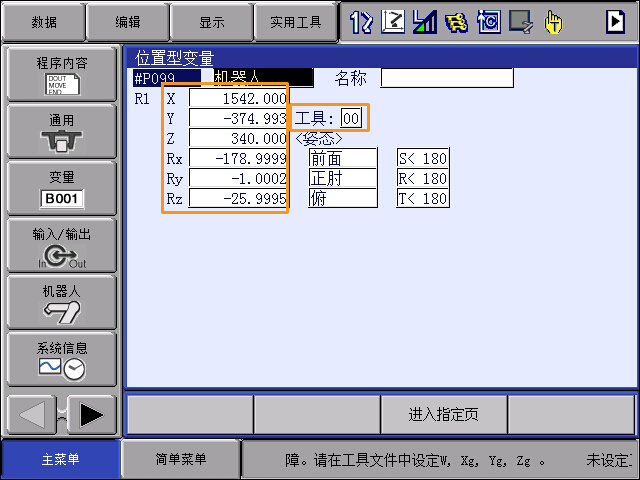Viewport: 640px width, 480px height.
Task: Select the #P099 variable number field
Action: pyautogui.click(x=167, y=78)
